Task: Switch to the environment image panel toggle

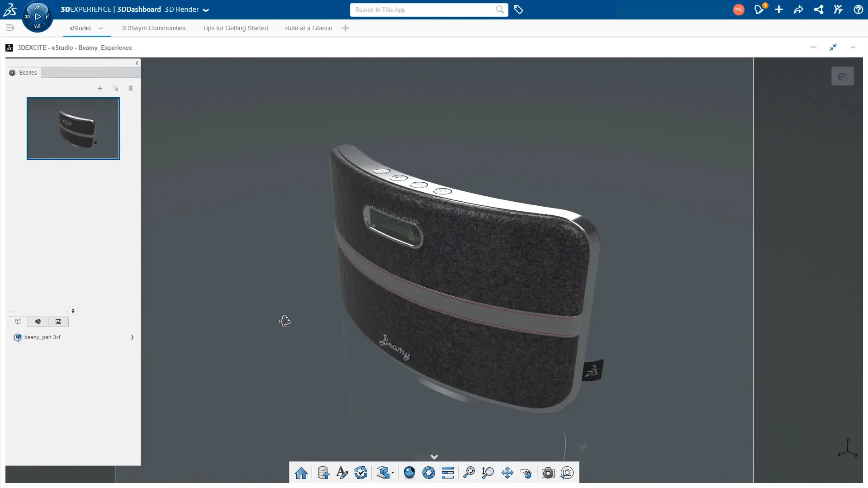Action: (x=58, y=322)
